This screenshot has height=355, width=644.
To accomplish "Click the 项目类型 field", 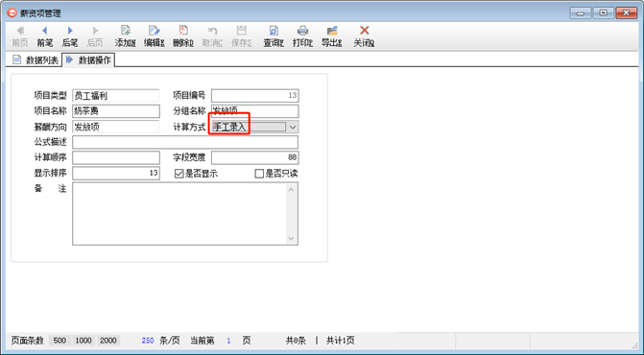I will point(116,96).
